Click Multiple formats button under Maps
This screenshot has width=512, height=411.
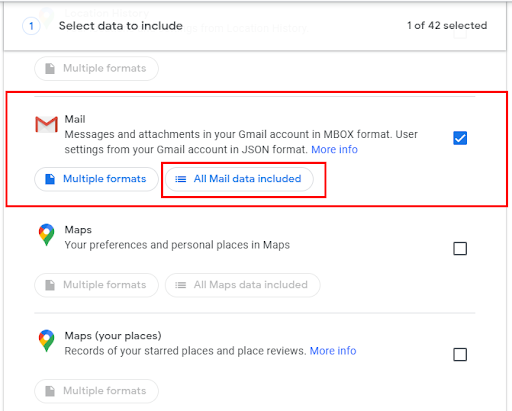96,285
